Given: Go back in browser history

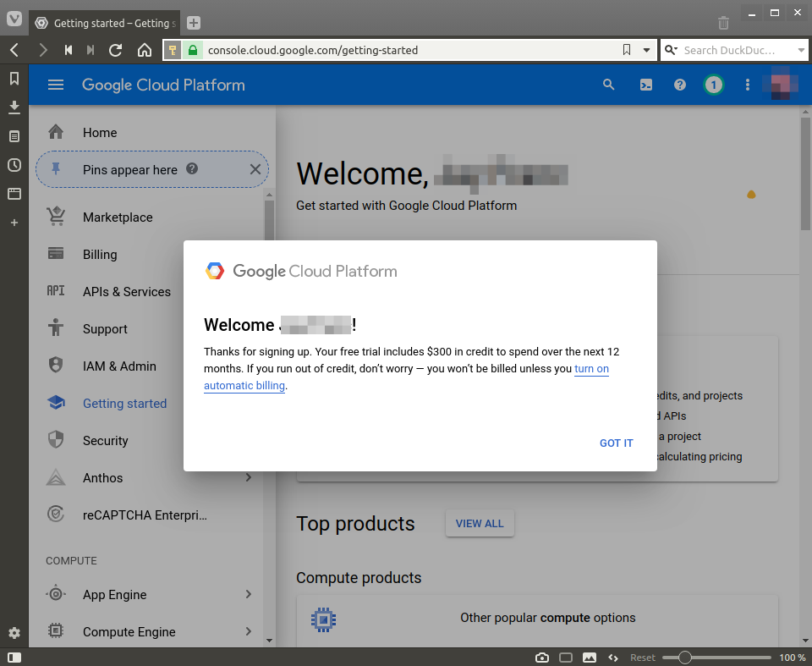Looking at the screenshot, I should coord(14,50).
